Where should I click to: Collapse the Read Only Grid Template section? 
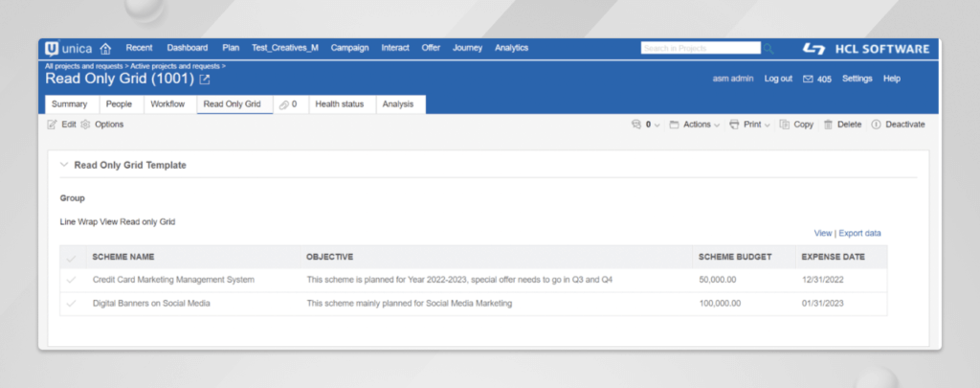(x=64, y=165)
